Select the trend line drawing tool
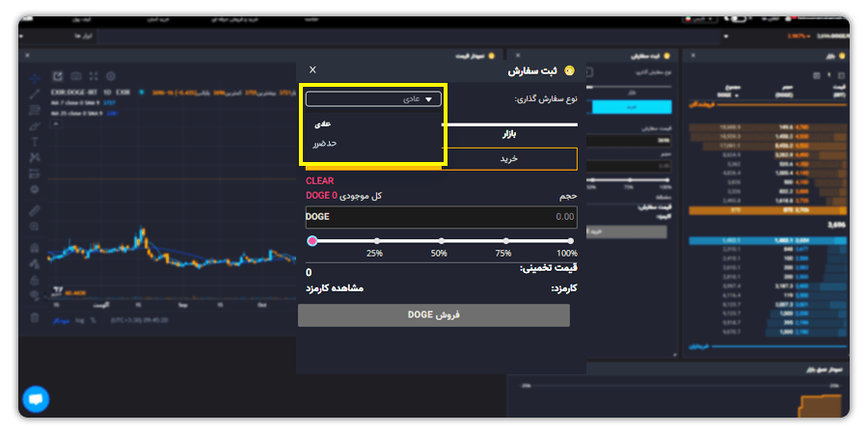 [x=35, y=94]
